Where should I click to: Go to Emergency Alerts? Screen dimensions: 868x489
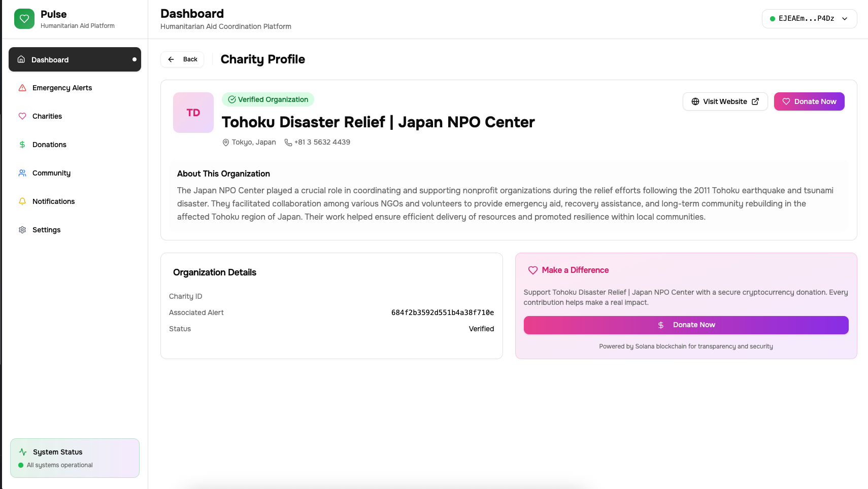75,88
